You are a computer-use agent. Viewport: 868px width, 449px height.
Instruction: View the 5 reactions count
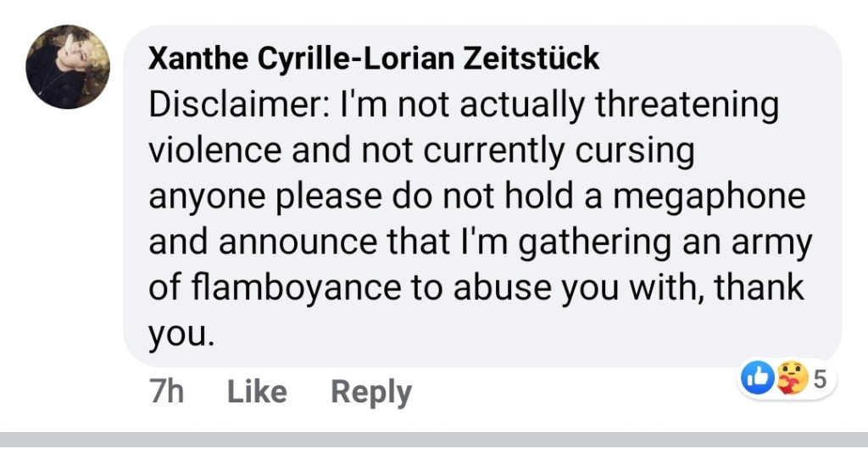click(x=819, y=380)
